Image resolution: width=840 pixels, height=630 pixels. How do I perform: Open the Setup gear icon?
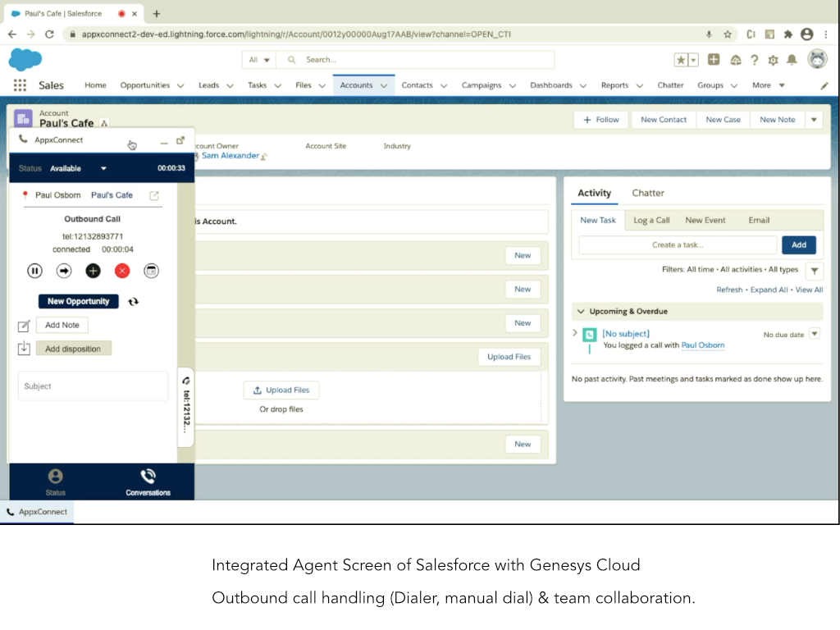(x=772, y=60)
